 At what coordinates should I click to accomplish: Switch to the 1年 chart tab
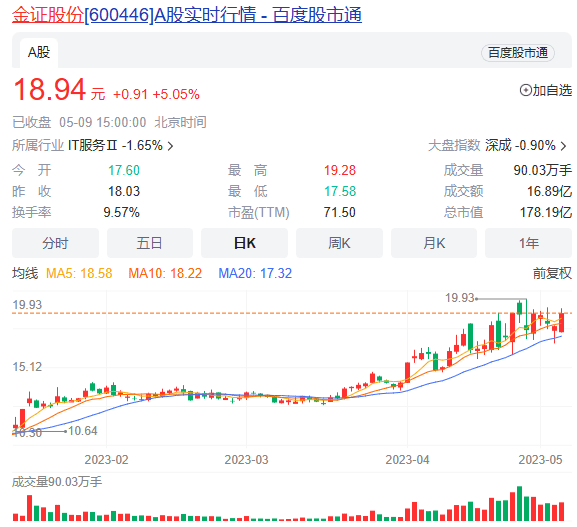coord(528,243)
